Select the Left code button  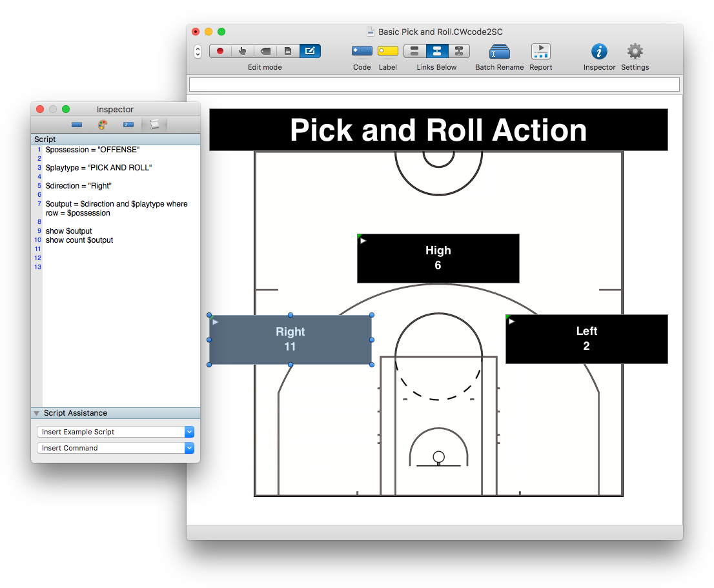(x=586, y=339)
